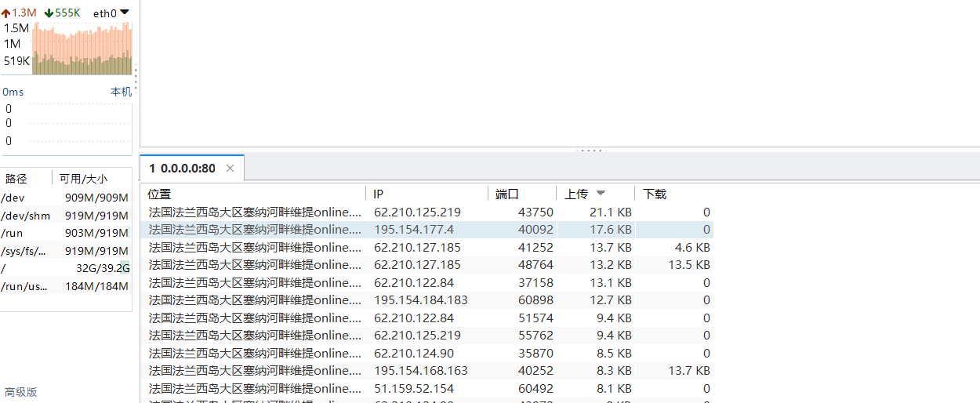Image resolution: width=980 pixels, height=403 pixels.
Task: Click port 37158 cell
Action: (535, 282)
